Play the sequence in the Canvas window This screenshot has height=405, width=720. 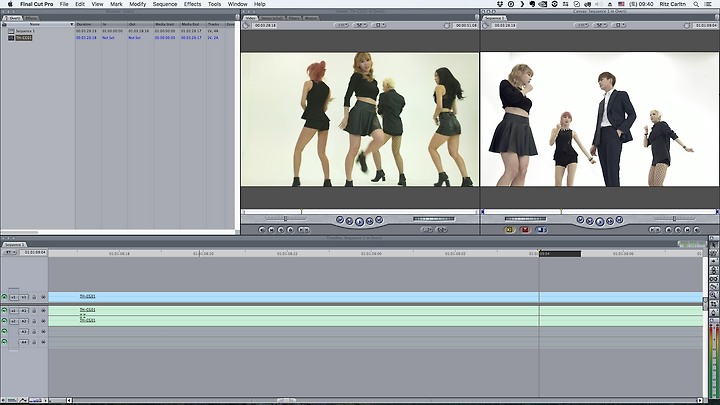[600, 222]
